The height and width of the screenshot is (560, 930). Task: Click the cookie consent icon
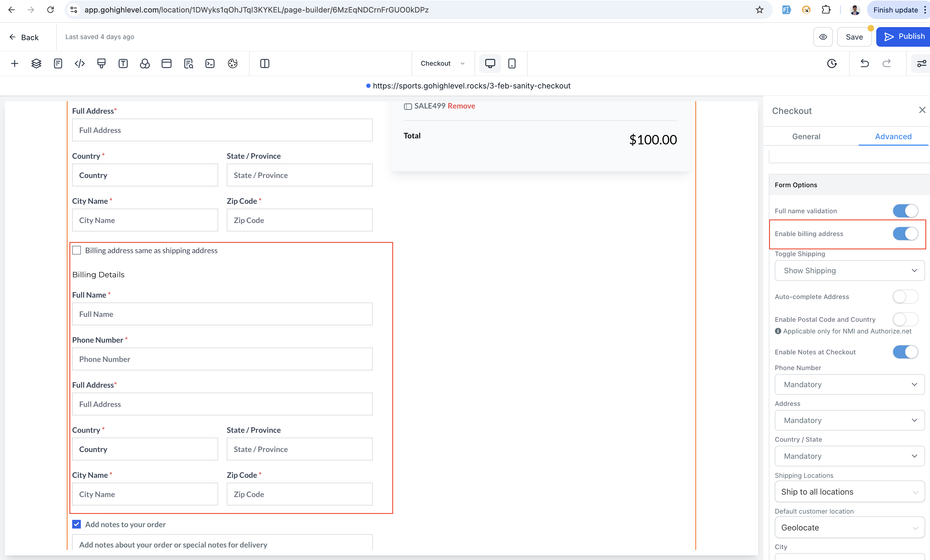pyautogui.click(x=233, y=63)
